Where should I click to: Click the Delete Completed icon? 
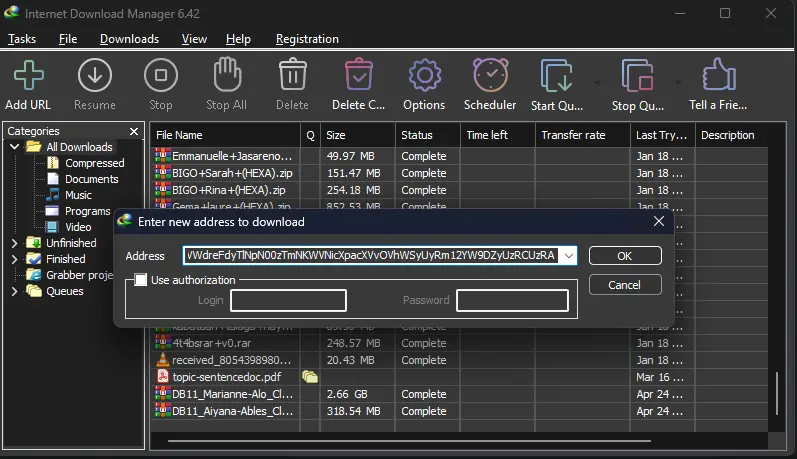[x=359, y=74]
